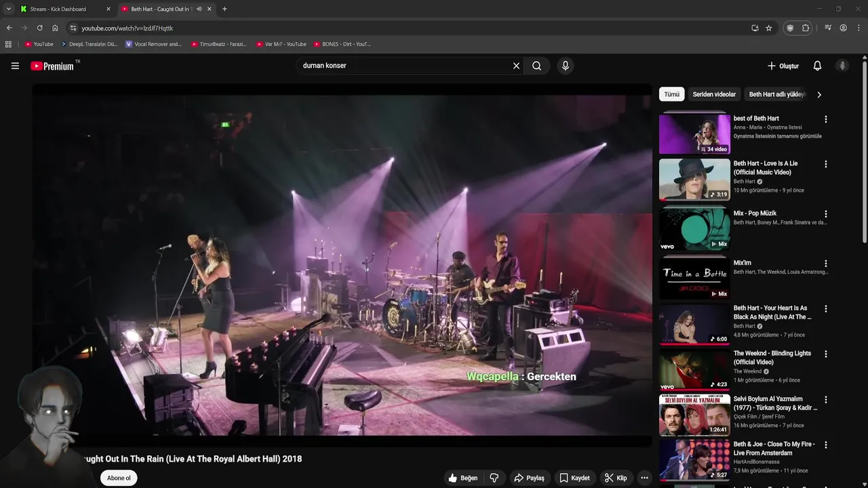Screen dimensions: 868x488
Task: Open Love Is A Lie video thumbnail
Action: (x=694, y=179)
